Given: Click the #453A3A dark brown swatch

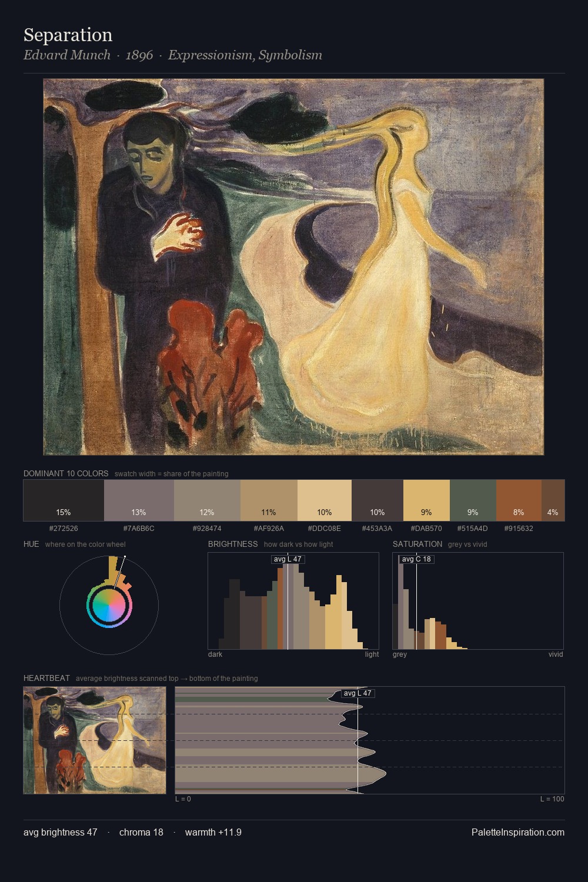Looking at the screenshot, I should [377, 500].
